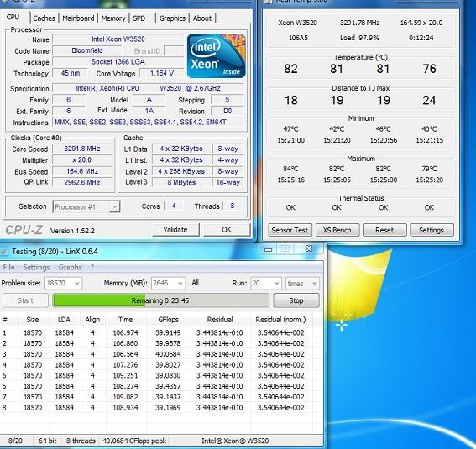This screenshot has width=476, height=449.
Task: Open the Run count dropdown in LinX
Action: (265, 283)
